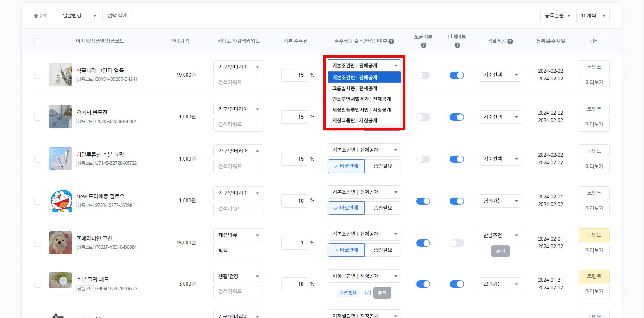Click help icon under 판매여부 header
This screenshot has height=318, width=644.
coord(457,45)
